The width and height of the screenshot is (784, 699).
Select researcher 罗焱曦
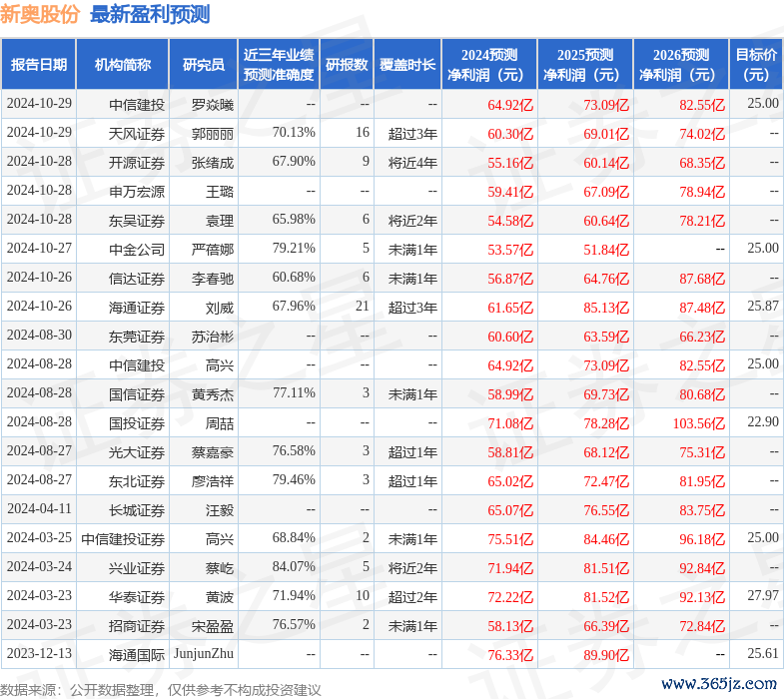(x=213, y=105)
